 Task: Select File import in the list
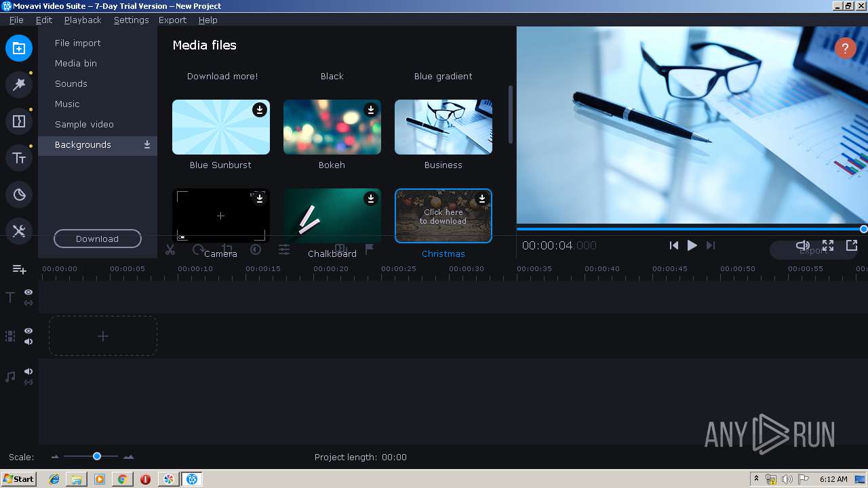(x=98, y=43)
